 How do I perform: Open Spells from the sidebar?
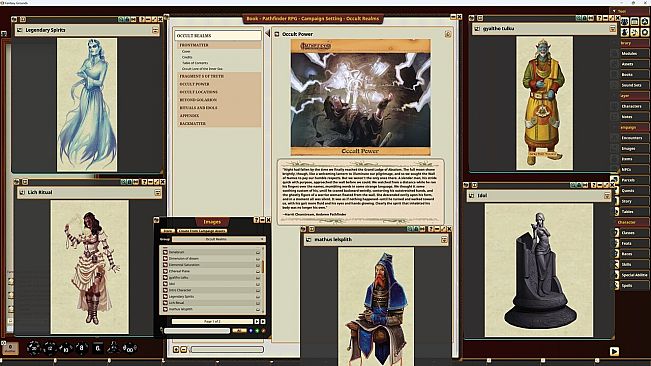click(x=634, y=285)
